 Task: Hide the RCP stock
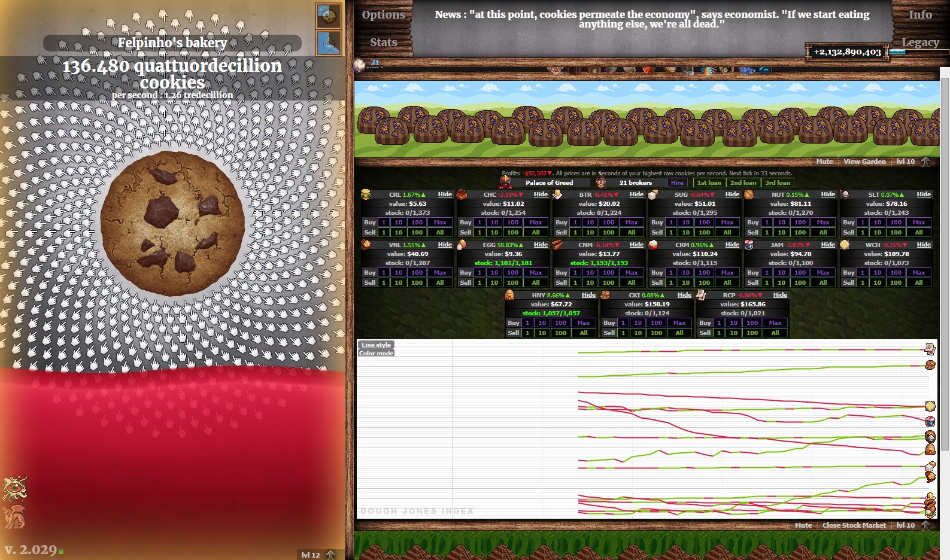coord(780,295)
